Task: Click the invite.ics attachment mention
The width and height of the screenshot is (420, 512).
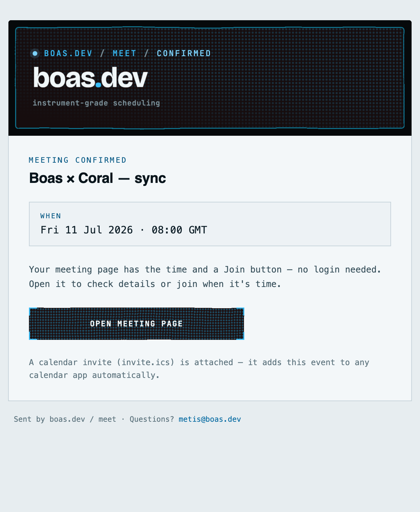Action: point(146,362)
